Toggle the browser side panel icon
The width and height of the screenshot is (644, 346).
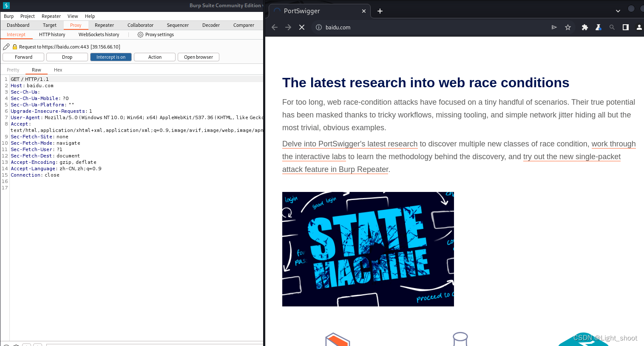[x=626, y=27]
